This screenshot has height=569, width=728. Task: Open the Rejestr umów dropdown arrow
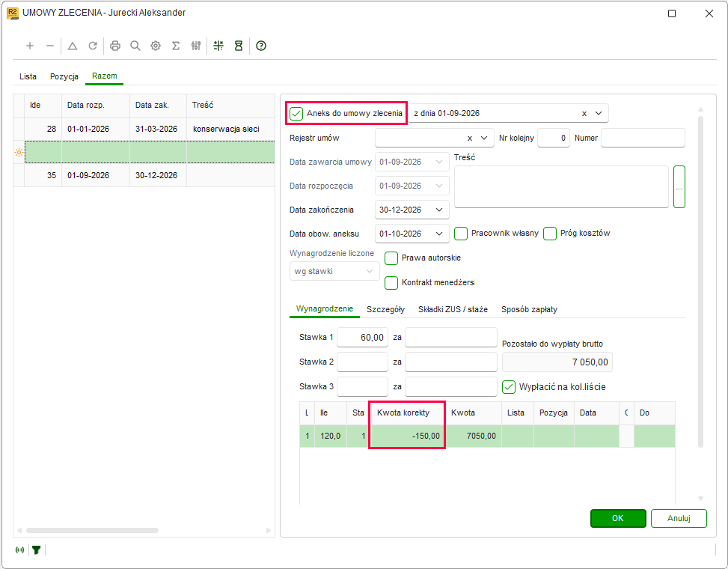[x=484, y=138]
